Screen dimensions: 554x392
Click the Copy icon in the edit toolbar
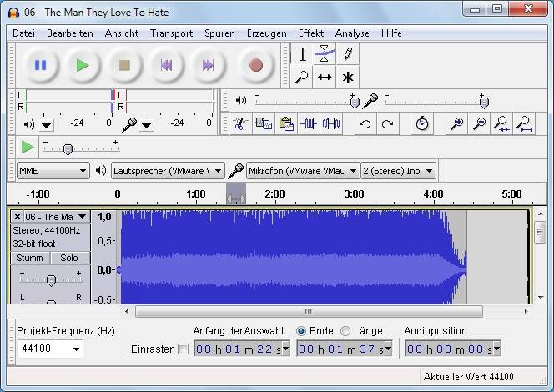tap(264, 124)
